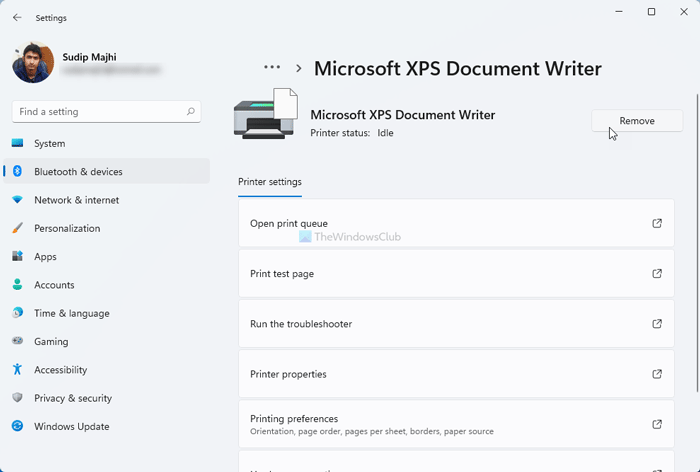Image resolution: width=700 pixels, height=472 pixels.
Task: Select the Accounts person icon
Action: [x=17, y=284]
